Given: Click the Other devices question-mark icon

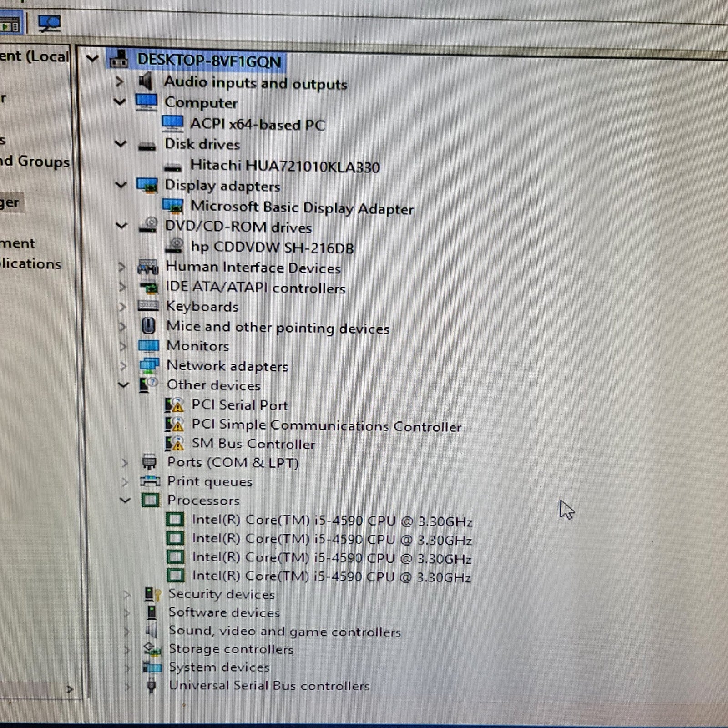Looking at the screenshot, I should click(x=147, y=385).
